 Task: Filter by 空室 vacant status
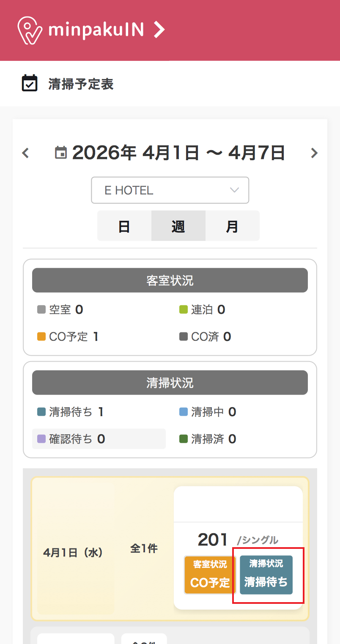(60, 310)
